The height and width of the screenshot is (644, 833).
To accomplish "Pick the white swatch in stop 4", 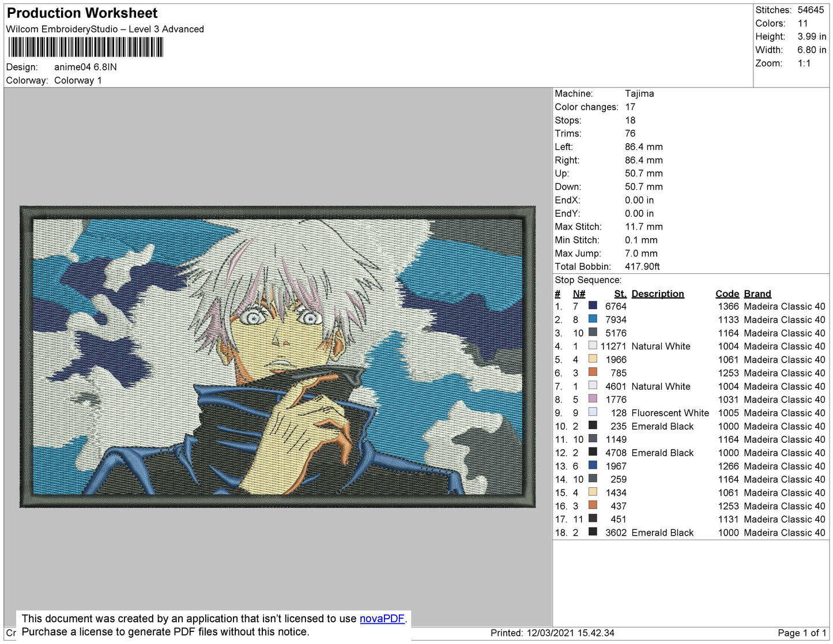I will [x=593, y=345].
